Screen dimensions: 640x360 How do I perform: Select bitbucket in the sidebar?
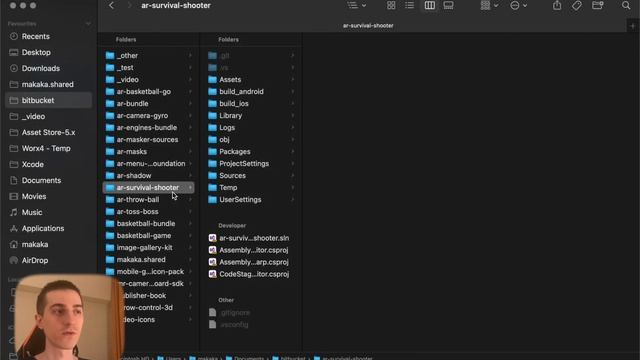(x=48, y=100)
